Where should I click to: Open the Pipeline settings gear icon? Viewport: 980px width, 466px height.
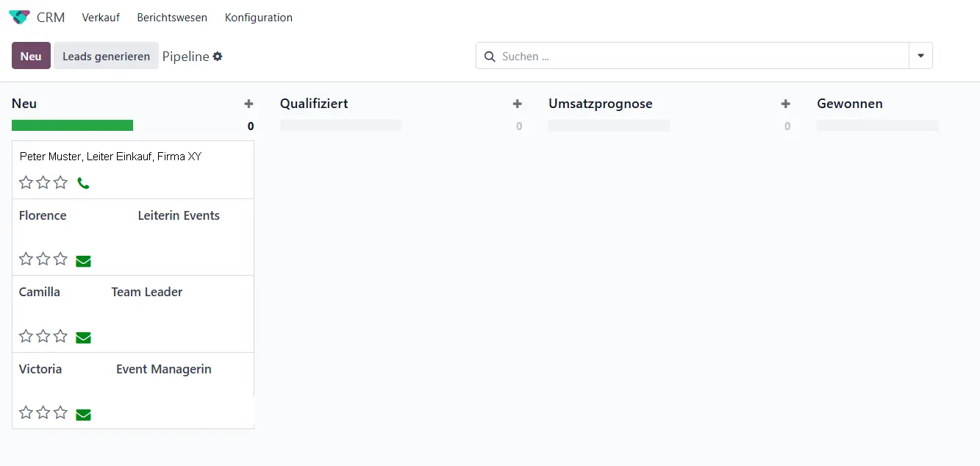218,57
